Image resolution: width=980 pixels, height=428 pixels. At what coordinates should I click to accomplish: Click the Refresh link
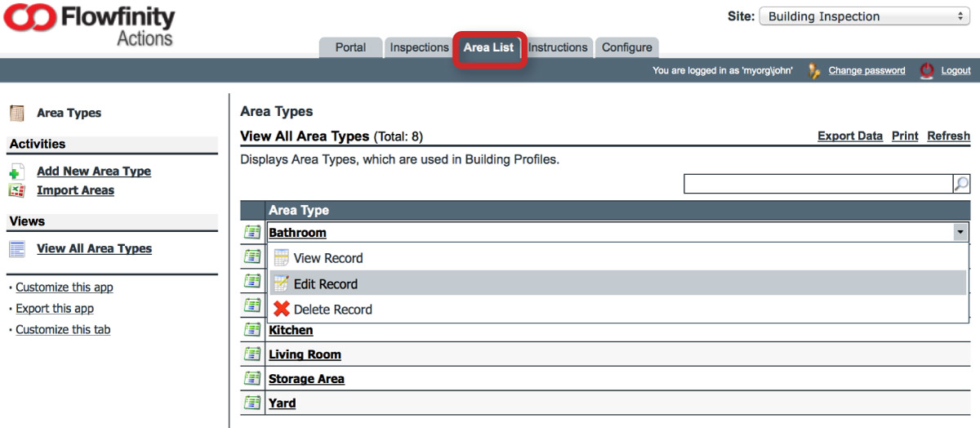(949, 136)
